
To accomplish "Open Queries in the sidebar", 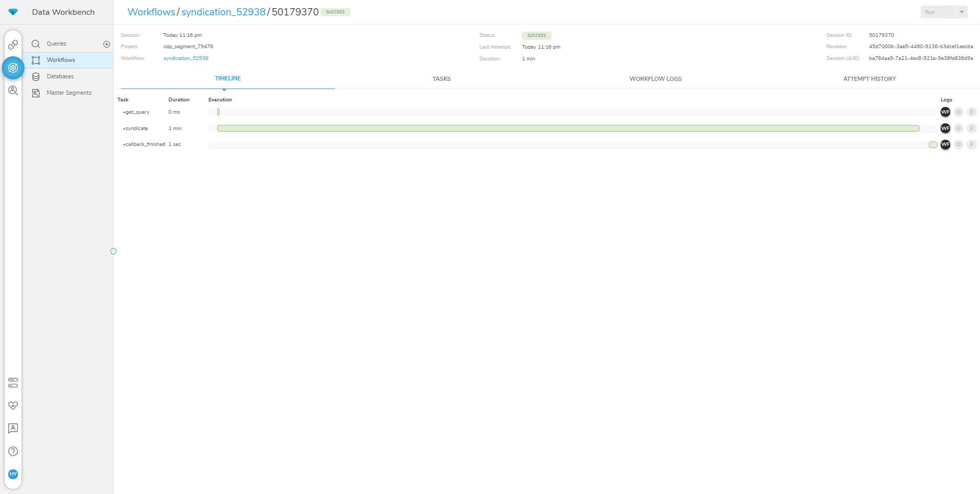I will (x=56, y=44).
